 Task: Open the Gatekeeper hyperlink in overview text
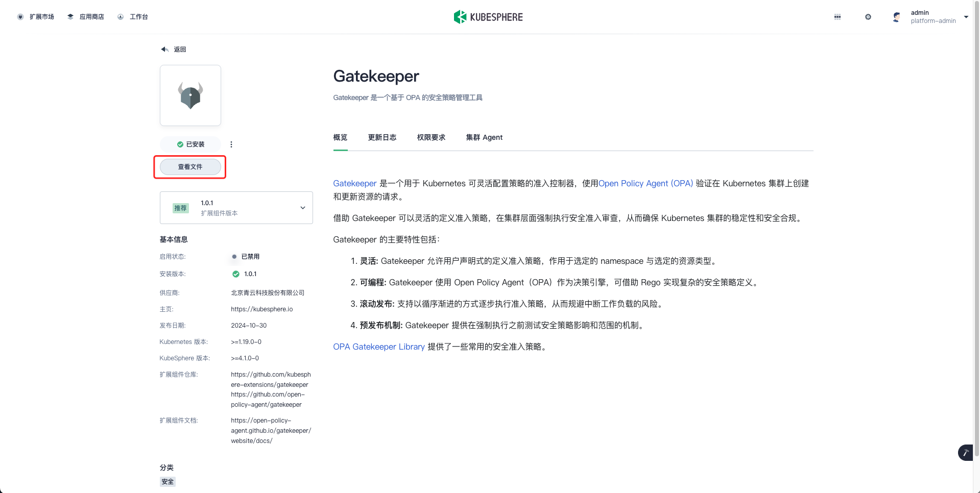click(x=354, y=183)
